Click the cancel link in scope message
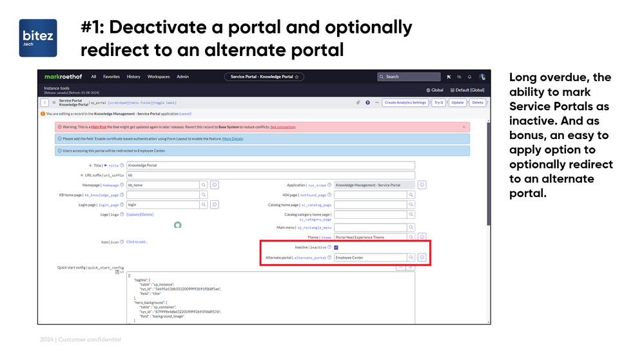 tap(185, 114)
